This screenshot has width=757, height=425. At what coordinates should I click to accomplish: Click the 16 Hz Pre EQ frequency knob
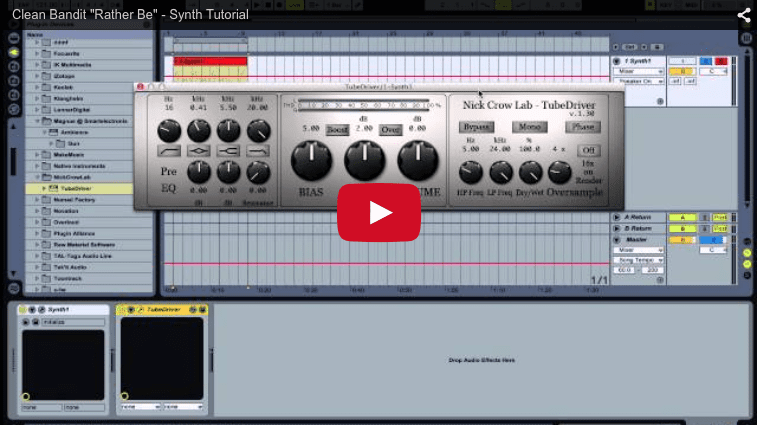169,130
